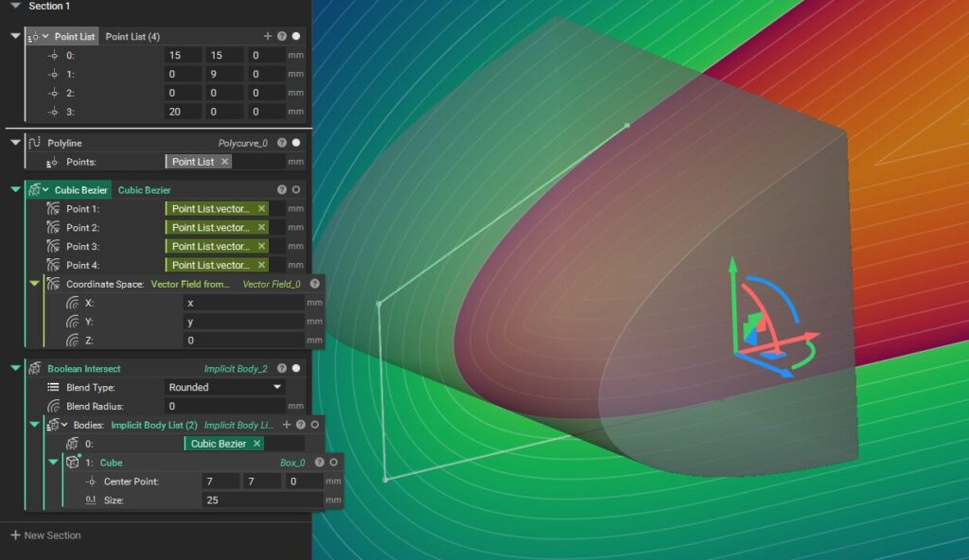Toggle visibility of the Cubic Bezier block

click(x=296, y=190)
